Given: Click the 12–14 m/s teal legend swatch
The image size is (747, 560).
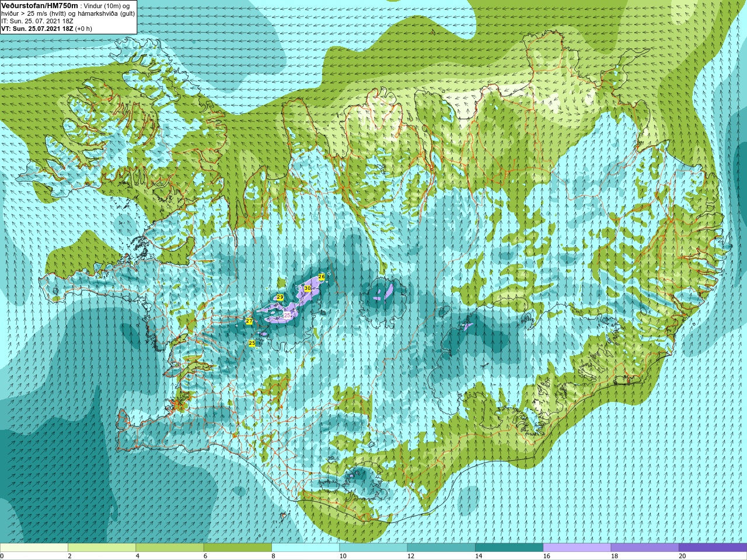Looking at the screenshot, I should point(441,548).
